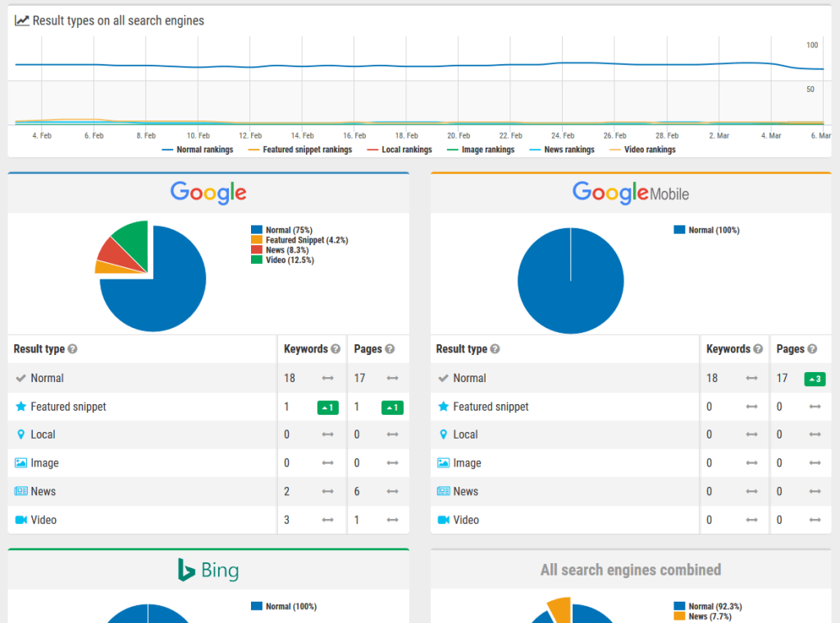
Task: Click the checkmark icon in Google Normal row
Action: click(x=21, y=379)
